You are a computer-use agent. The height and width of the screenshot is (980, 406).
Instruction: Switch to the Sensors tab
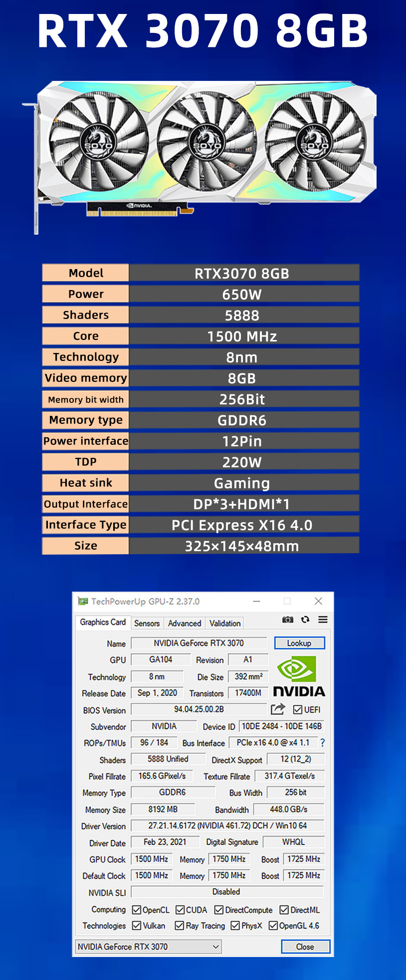(147, 623)
